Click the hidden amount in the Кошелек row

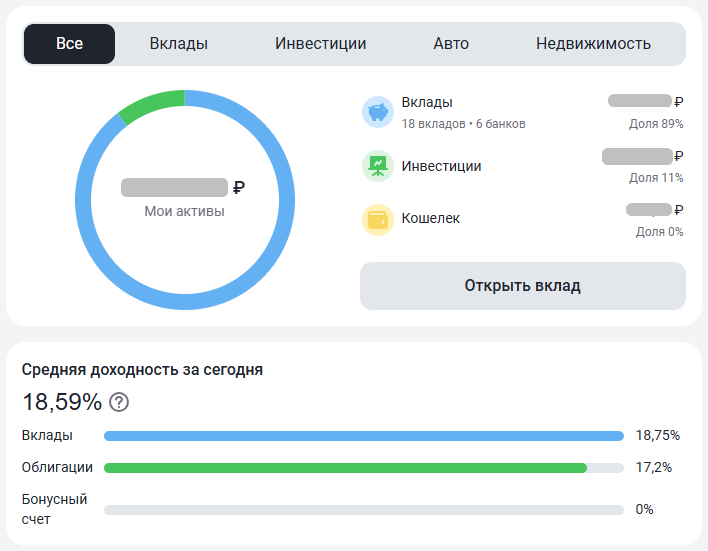click(x=649, y=210)
